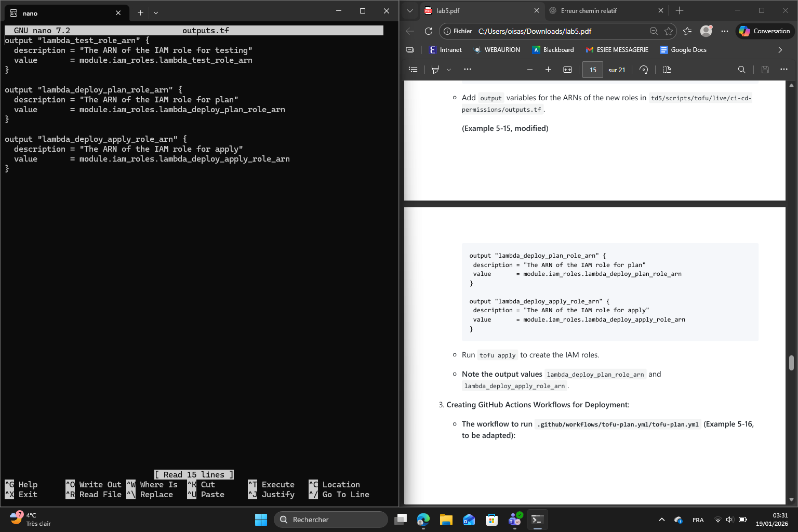Image resolution: width=798 pixels, height=532 pixels.
Task: Open the Blackboard favorites shortcut
Action: tap(553, 50)
